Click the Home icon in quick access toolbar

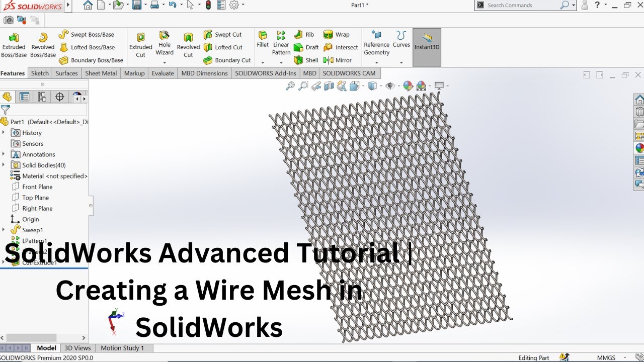(x=88, y=5)
